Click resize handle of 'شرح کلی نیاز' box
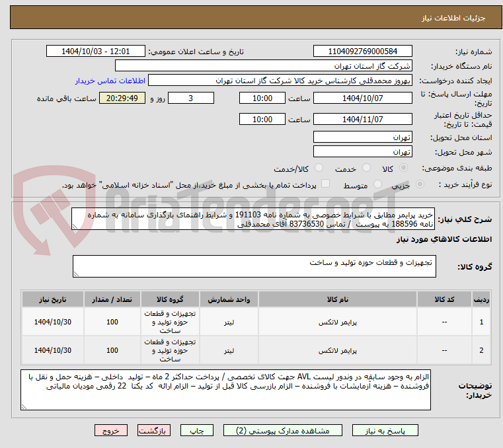The height and width of the screenshot is (448, 503). (75, 226)
